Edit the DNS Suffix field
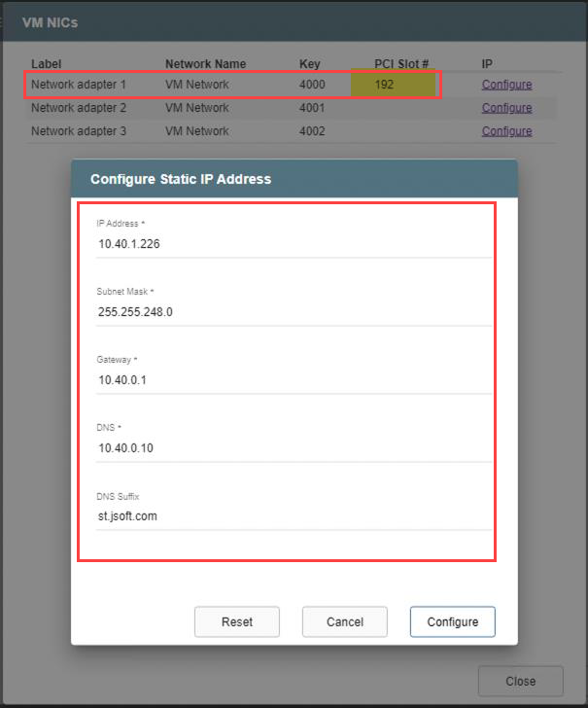This screenshot has height=708, width=588. [292, 516]
